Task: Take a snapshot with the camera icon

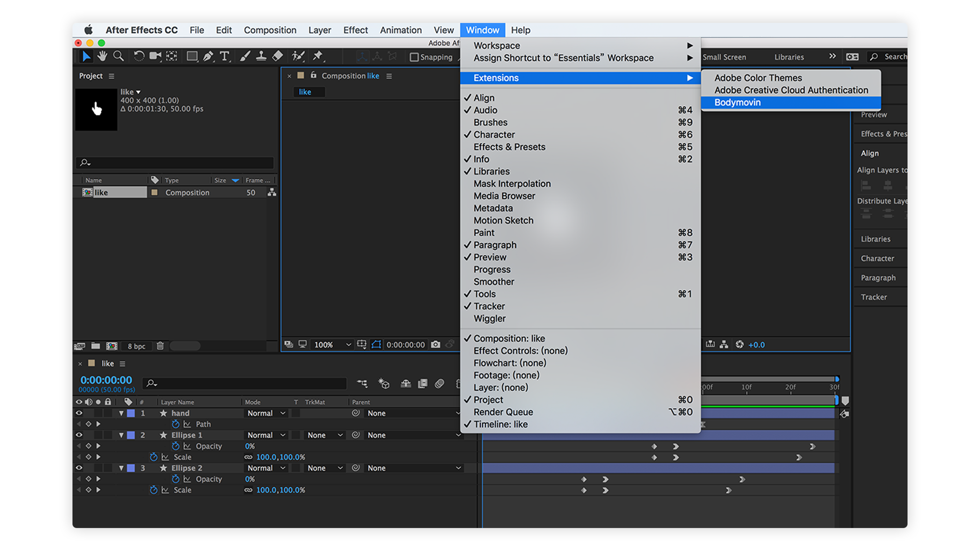Action: pos(435,344)
